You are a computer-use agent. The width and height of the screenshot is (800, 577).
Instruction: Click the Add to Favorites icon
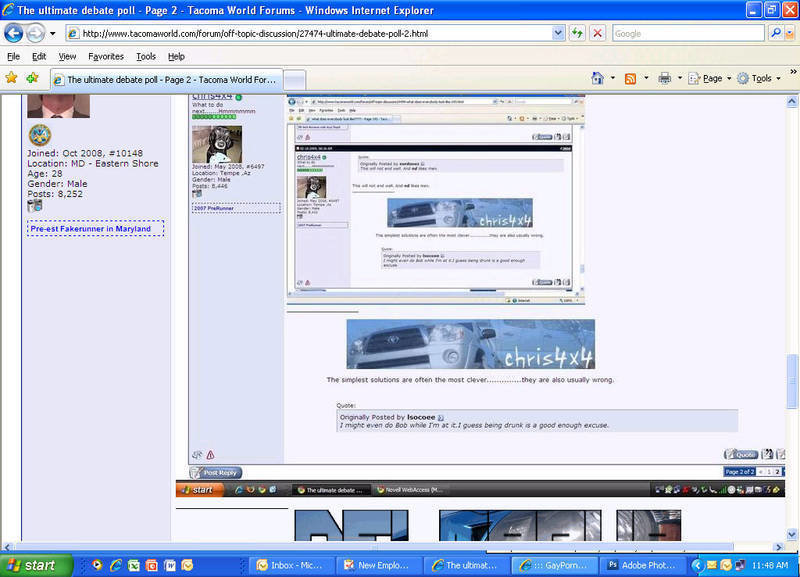coord(33,78)
